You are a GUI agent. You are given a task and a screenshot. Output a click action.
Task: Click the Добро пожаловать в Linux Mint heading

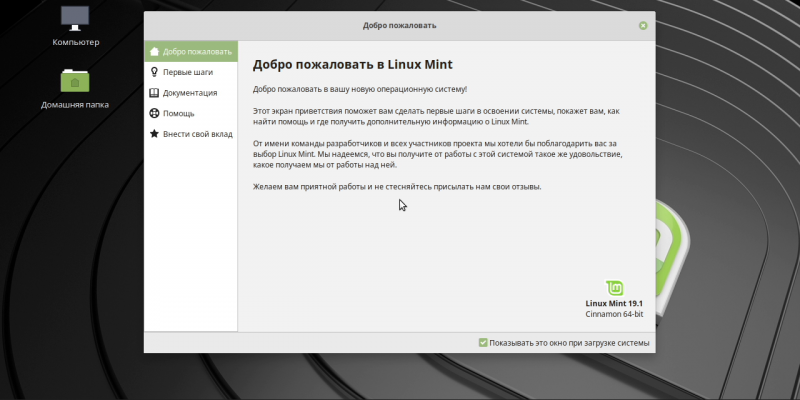tap(352, 66)
